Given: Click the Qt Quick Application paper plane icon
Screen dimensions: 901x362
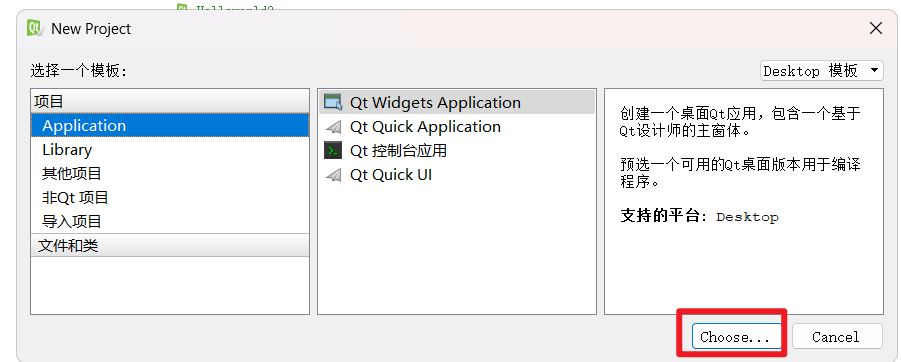Looking at the screenshot, I should tap(333, 126).
